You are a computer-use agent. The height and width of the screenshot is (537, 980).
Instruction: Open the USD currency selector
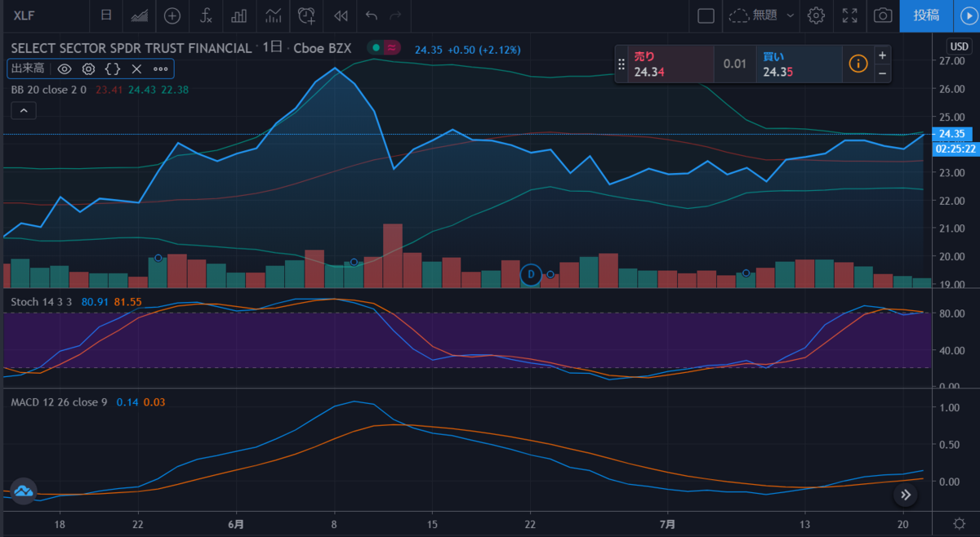tap(958, 47)
